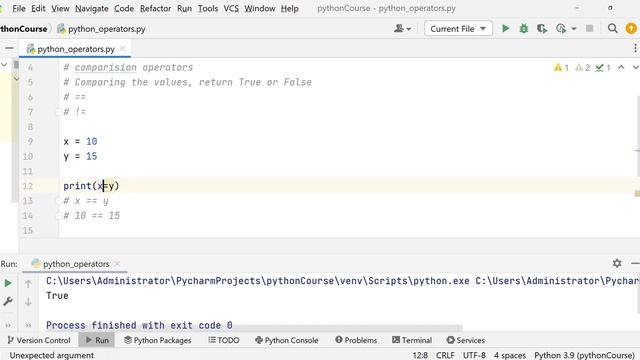Click the typo count checkmark indicator
Image resolution: width=640 pixels, height=360 pixels.
click(603, 68)
